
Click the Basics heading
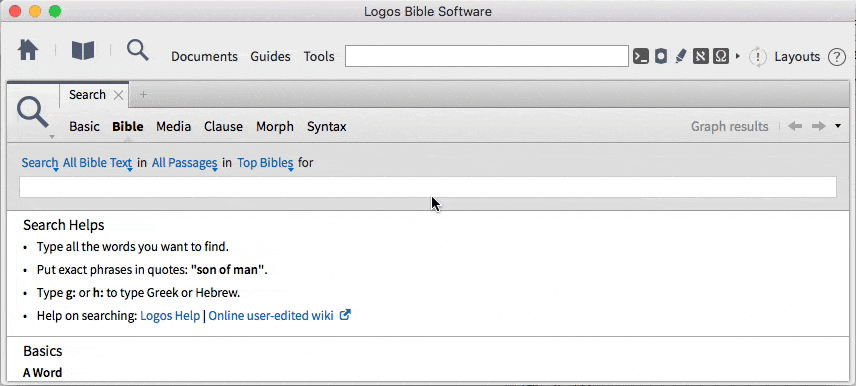click(x=43, y=351)
